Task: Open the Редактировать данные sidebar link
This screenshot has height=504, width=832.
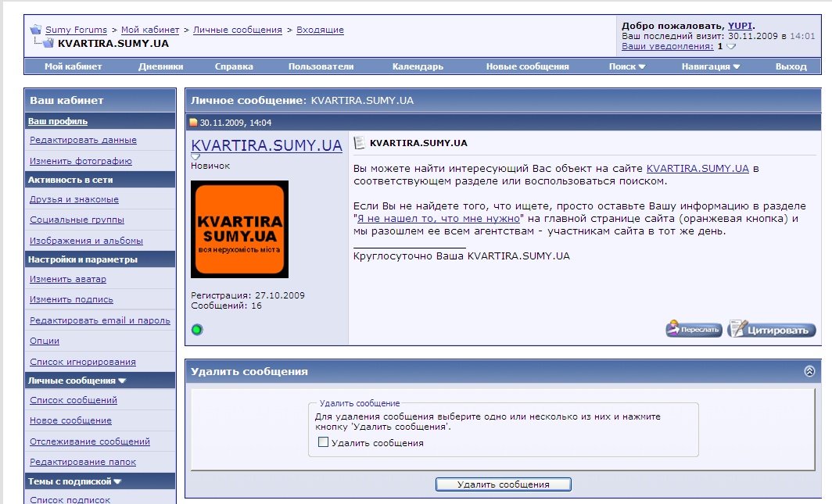Action: pyautogui.click(x=83, y=140)
